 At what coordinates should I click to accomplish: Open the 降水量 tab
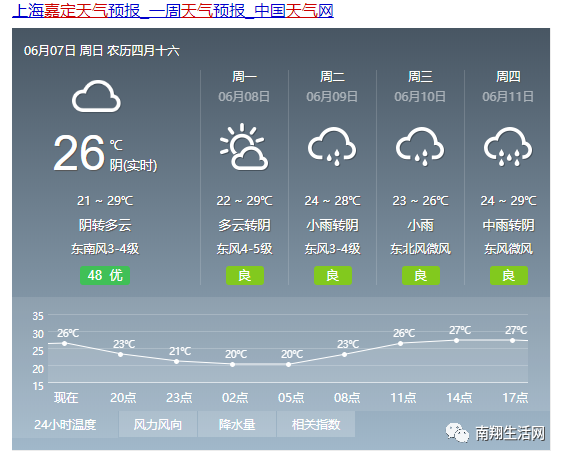tap(237, 425)
